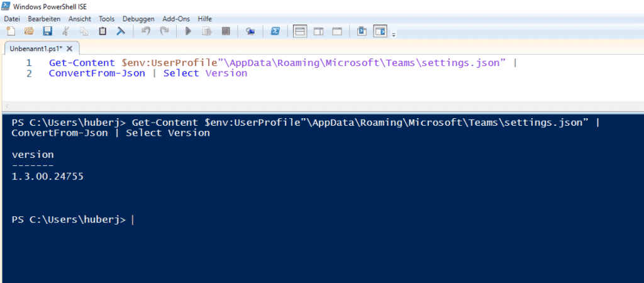This screenshot has height=283, width=644.
Task: Open the Add-Ons menu
Action: tap(176, 19)
